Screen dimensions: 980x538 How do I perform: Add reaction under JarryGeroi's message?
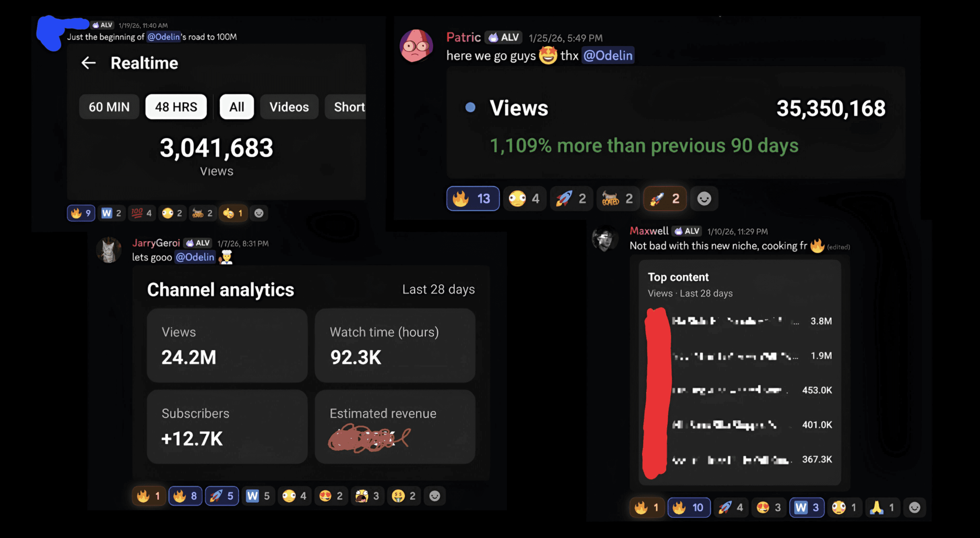(435, 496)
